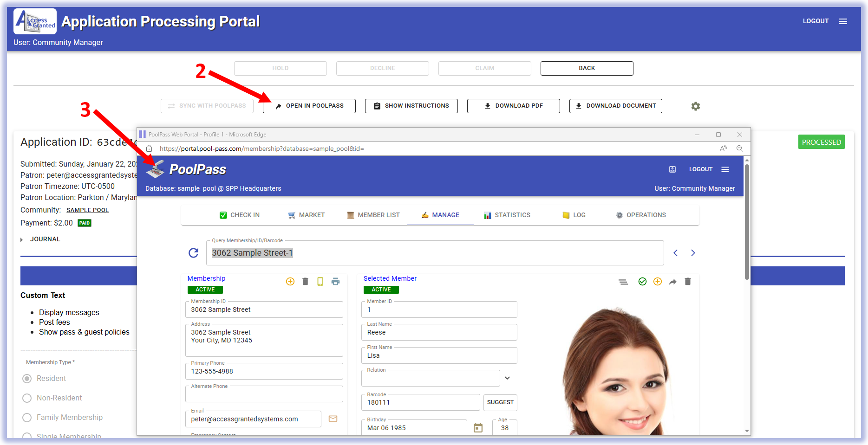
Task: Print membership using printer icon
Action: (335, 282)
